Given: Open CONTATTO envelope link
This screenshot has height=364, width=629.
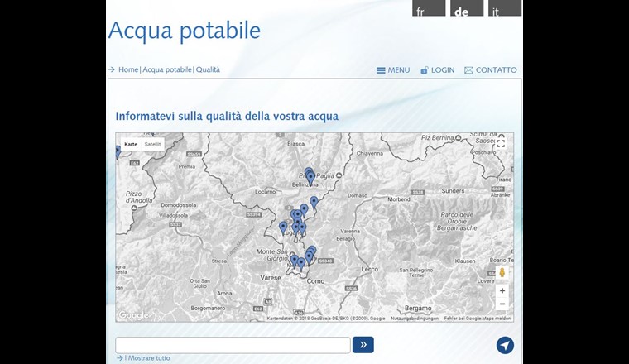Looking at the screenshot, I should (x=490, y=70).
